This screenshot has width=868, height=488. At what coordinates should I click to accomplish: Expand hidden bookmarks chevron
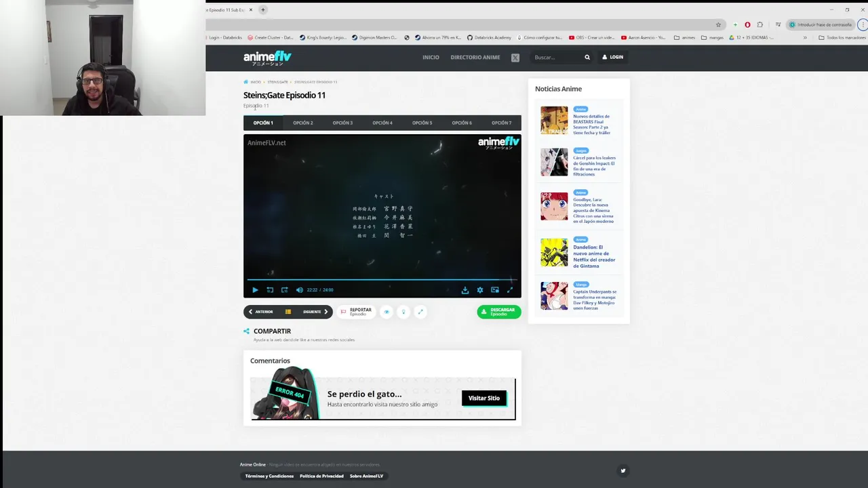[x=805, y=37]
